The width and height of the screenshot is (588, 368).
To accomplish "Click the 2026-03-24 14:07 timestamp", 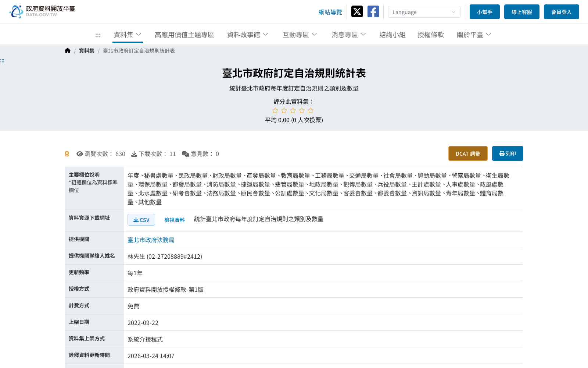I will 151,356.
